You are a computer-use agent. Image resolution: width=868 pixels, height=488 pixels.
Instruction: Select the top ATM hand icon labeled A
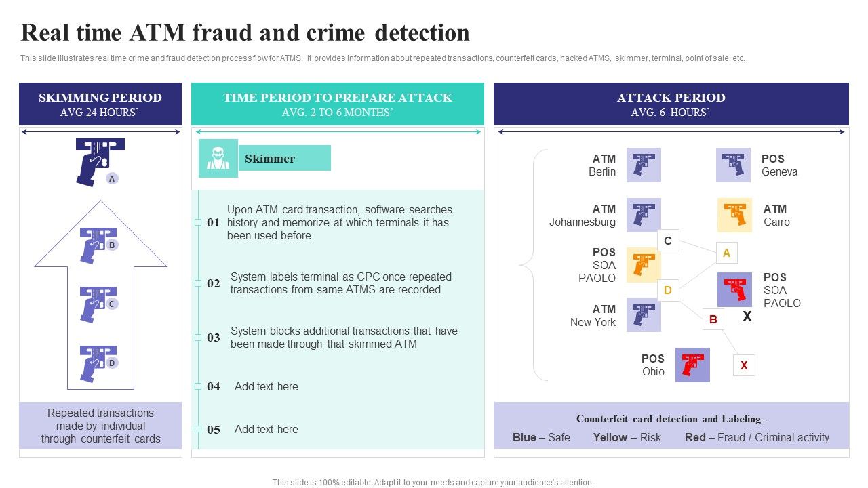click(x=99, y=161)
